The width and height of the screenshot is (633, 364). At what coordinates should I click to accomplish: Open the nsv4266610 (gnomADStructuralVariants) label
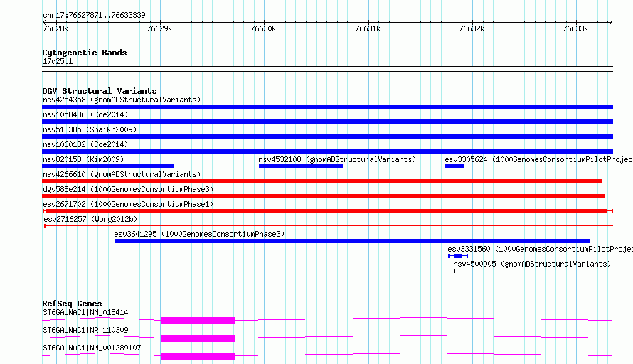point(122,174)
